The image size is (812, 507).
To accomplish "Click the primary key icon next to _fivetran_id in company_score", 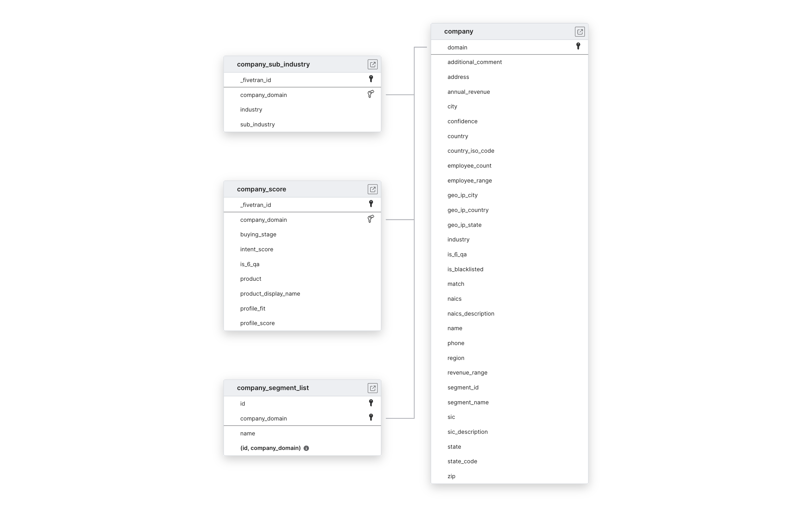I will click(x=370, y=204).
